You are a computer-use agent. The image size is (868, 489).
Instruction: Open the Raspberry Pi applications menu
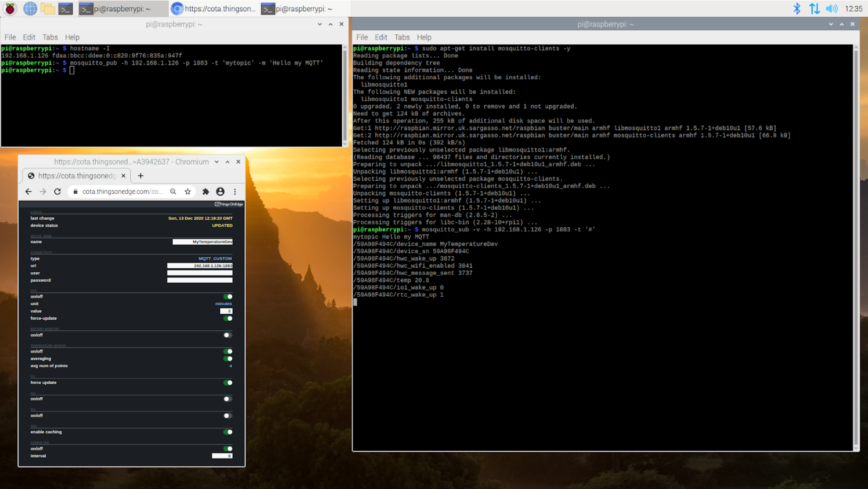[x=10, y=9]
